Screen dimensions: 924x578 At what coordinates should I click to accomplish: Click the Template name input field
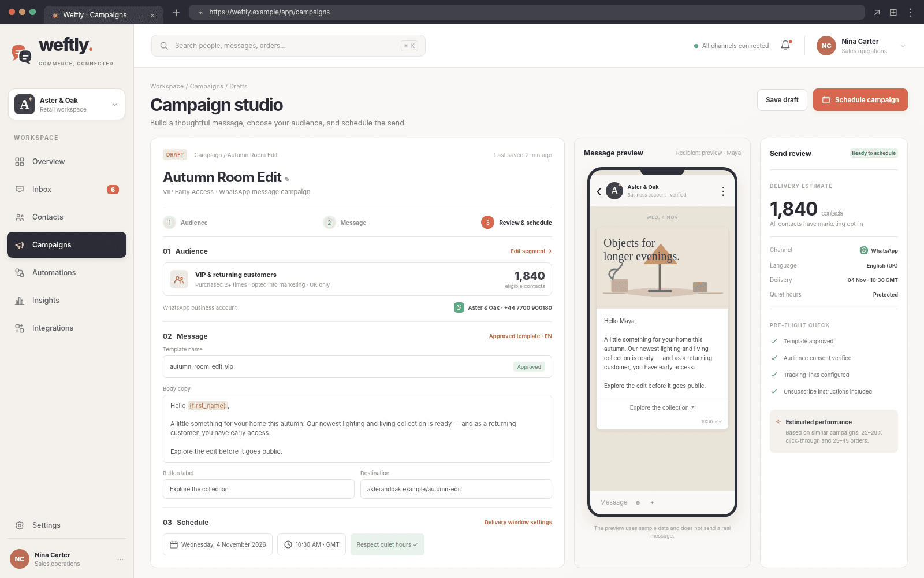357,367
